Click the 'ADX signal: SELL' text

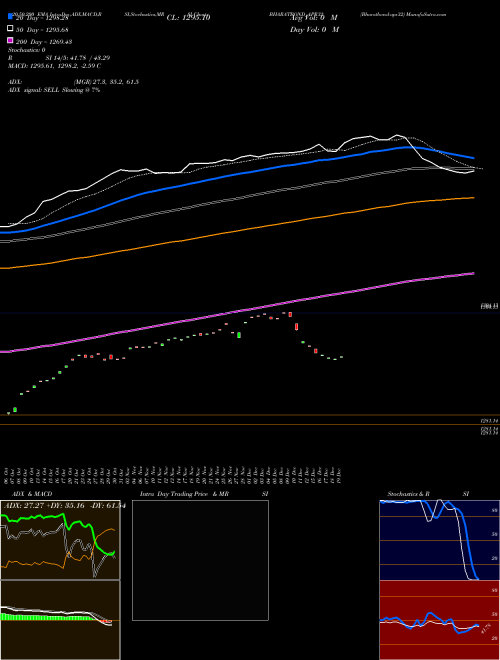click(x=34, y=90)
